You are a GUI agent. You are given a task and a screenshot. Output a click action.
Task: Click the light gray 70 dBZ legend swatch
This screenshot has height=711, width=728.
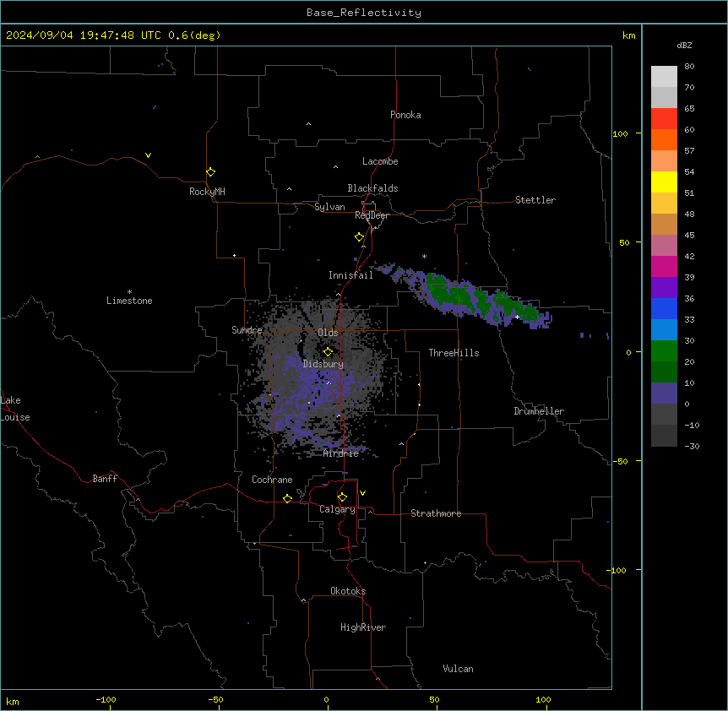pos(664,76)
